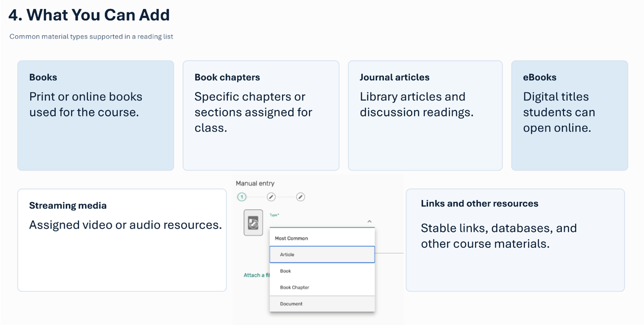Choose Book Chapter in the Type list
The height and width of the screenshot is (325, 644).
click(x=322, y=287)
